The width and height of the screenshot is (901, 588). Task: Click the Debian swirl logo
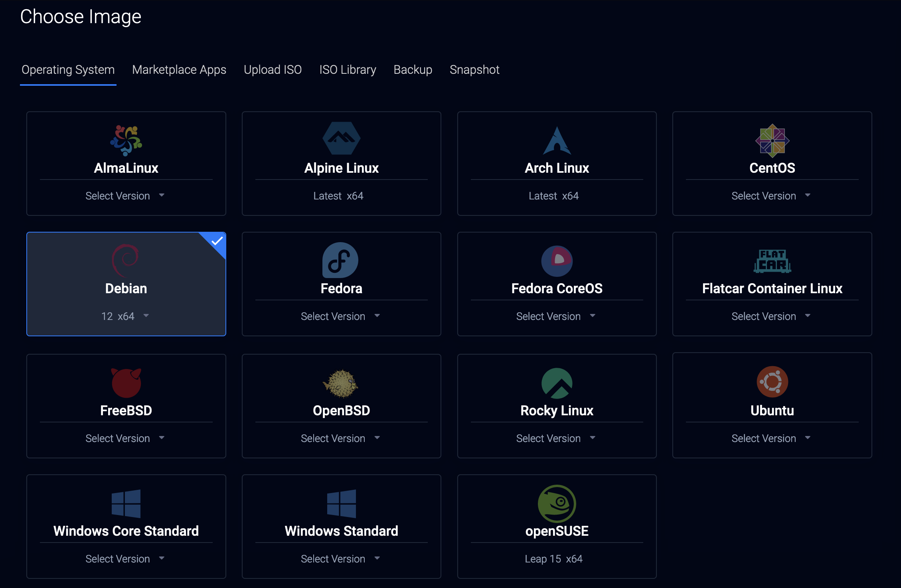point(125,260)
